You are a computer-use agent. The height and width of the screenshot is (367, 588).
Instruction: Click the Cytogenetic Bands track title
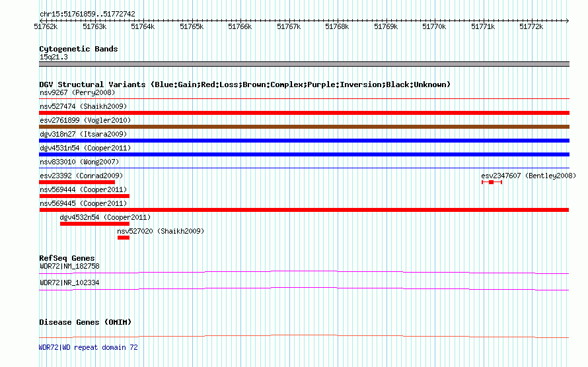[x=79, y=49]
